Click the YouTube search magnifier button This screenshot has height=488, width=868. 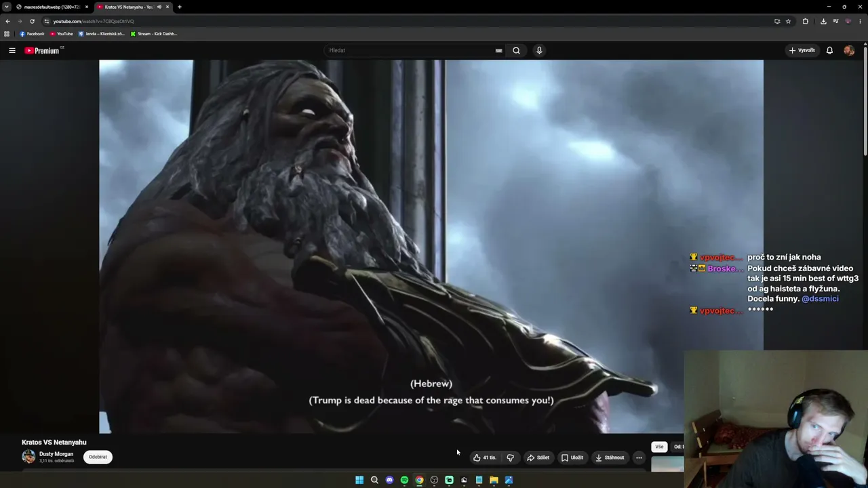coord(516,50)
